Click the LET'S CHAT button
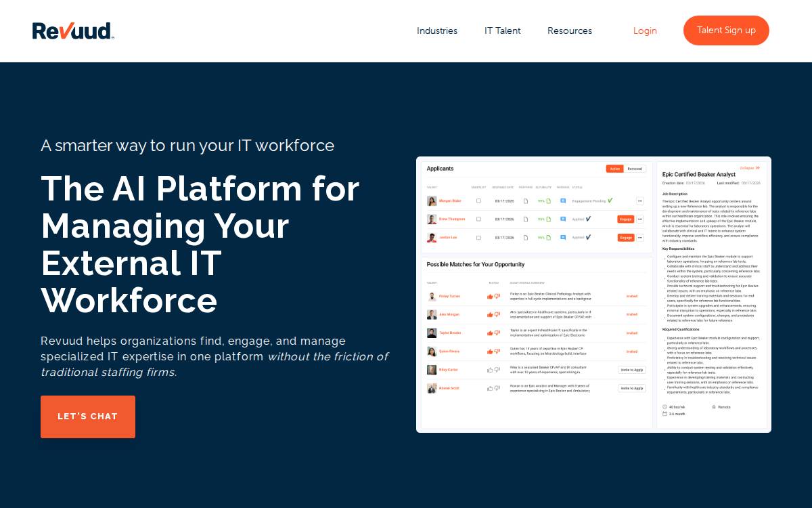This screenshot has width=812, height=508. [88, 417]
